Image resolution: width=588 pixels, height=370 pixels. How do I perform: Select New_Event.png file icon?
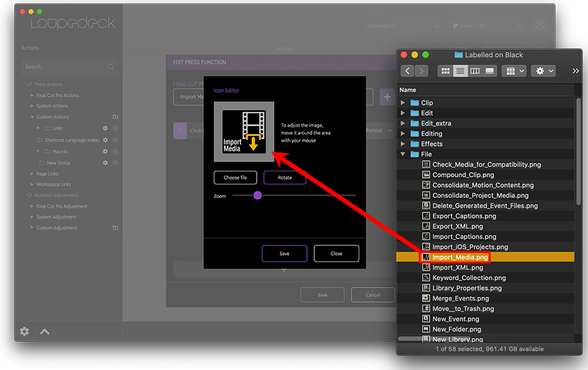click(x=425, y=319)
